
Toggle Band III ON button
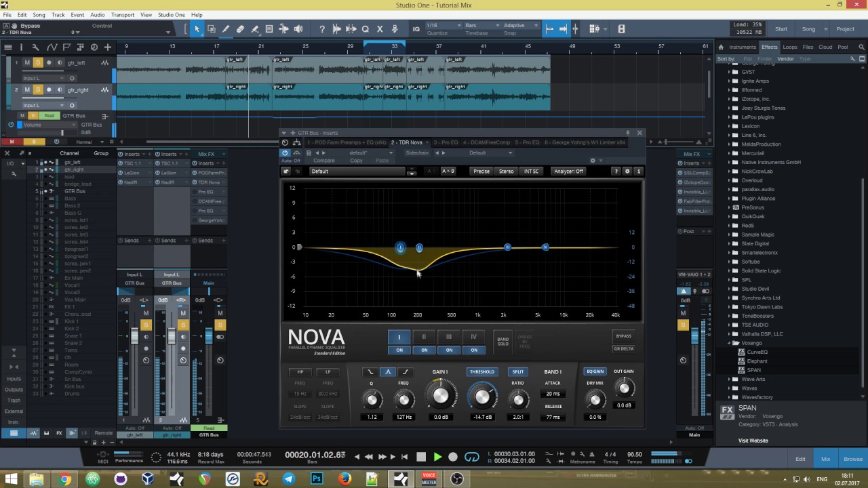[449, 350]
